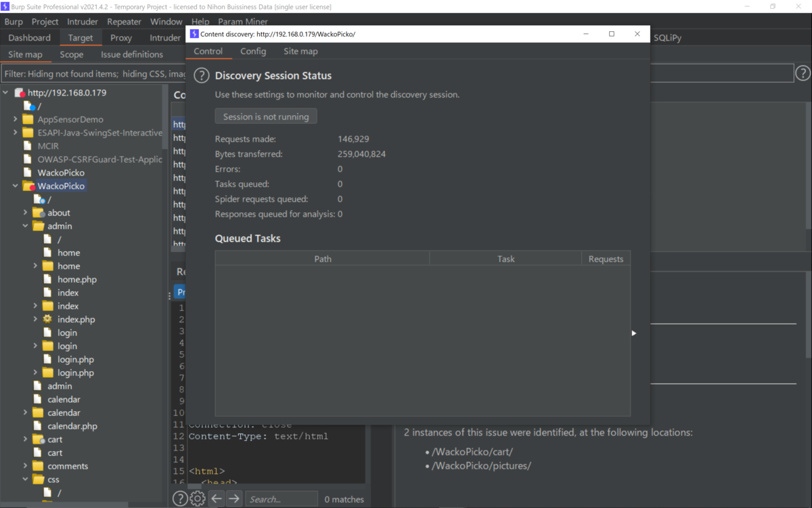Collapse the css folder
The image size is (812, 508).
pos(26,480)
